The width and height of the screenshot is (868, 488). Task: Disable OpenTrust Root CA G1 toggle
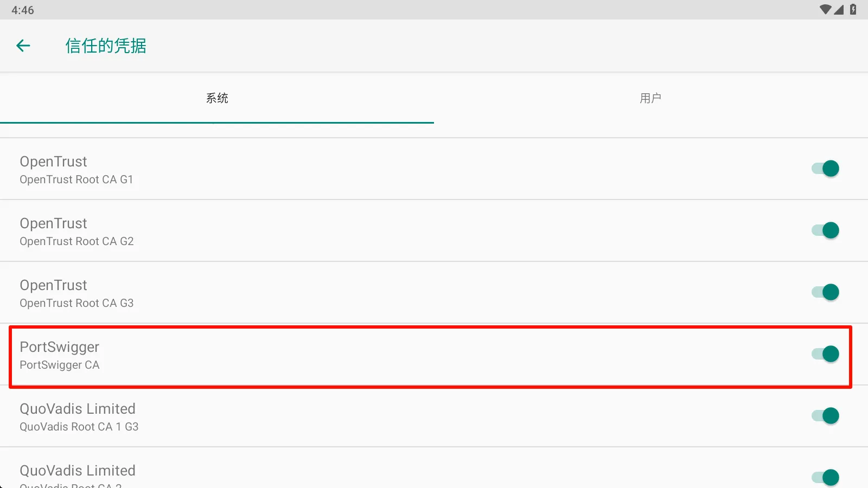point(825,169)
